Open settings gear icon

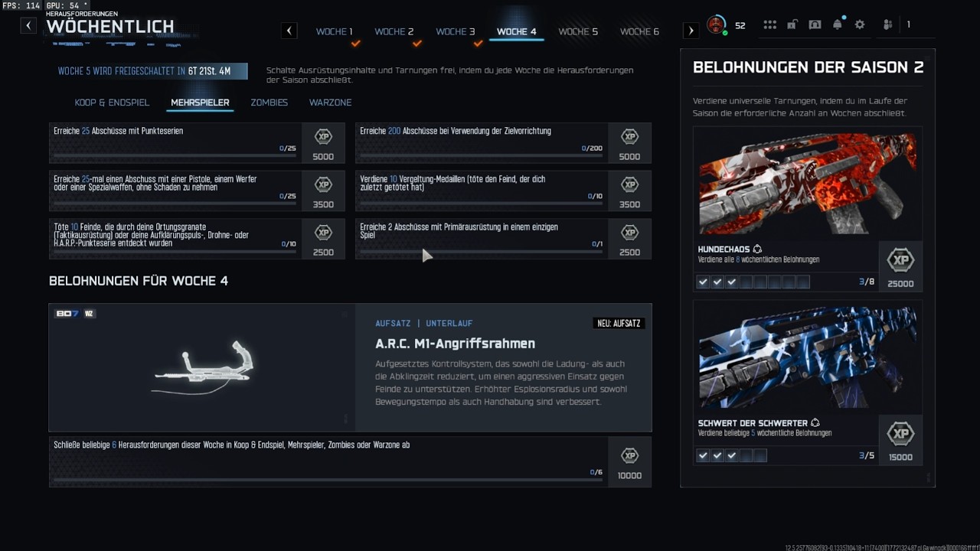pyautogui.click(x=860, y=24)
